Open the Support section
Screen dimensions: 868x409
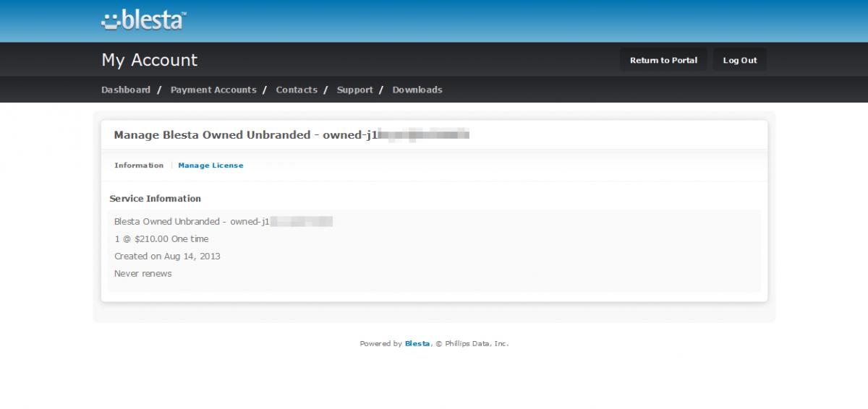tap(355, 90)
